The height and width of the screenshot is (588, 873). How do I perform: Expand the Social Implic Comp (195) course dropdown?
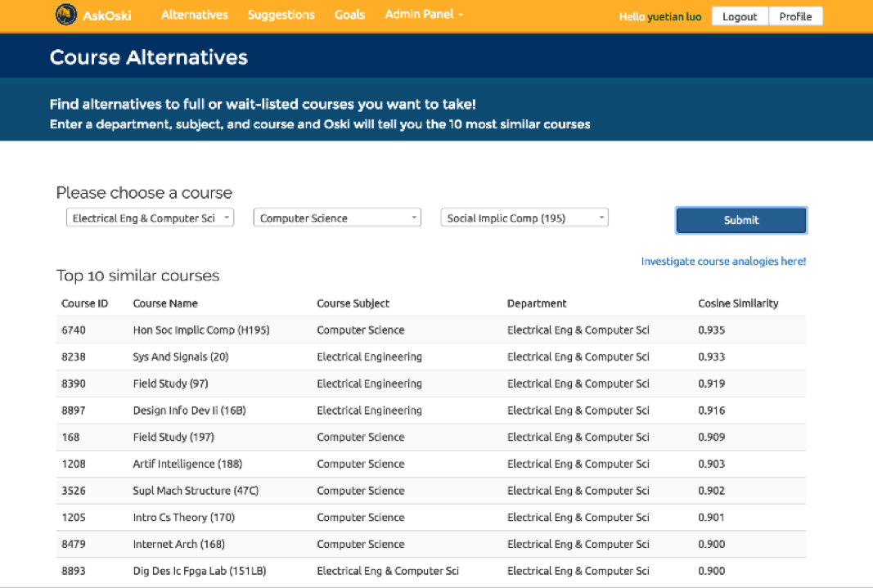pyautogui.click(x=524, y=218)
